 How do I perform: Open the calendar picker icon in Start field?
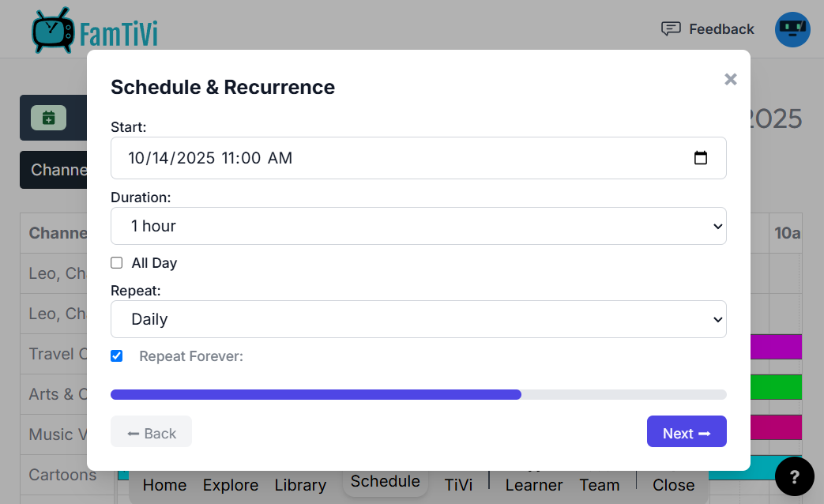[x=701, y=158]
